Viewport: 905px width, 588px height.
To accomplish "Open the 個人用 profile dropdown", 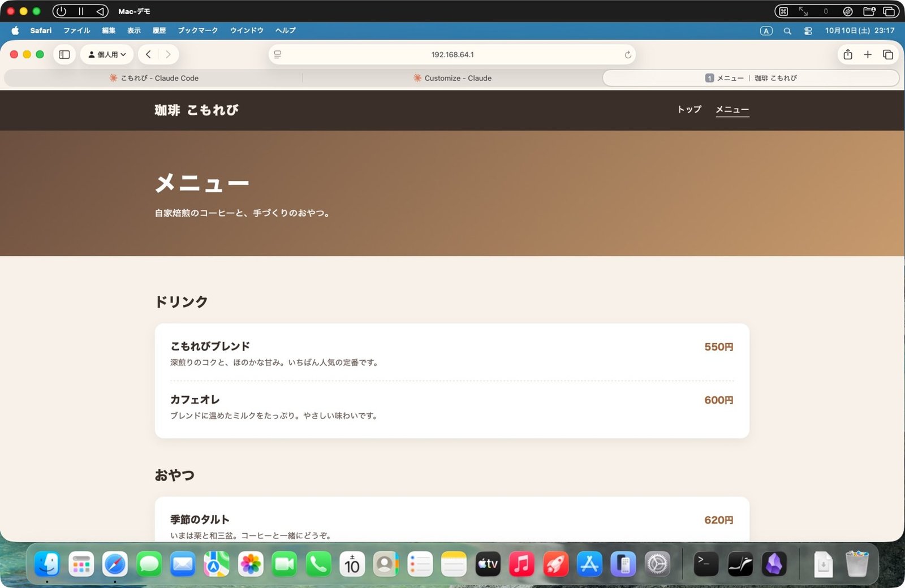I will pos(107,54).
